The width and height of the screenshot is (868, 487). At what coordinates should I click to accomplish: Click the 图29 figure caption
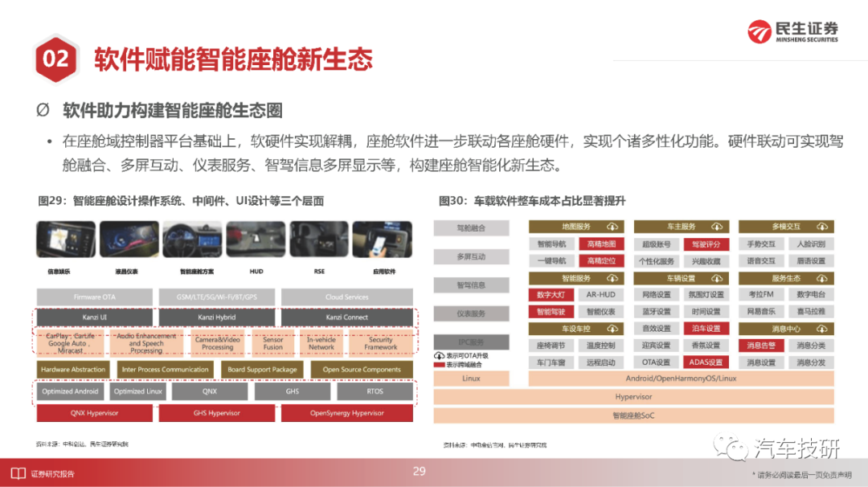pyautogui.click(x=181, y=201)
